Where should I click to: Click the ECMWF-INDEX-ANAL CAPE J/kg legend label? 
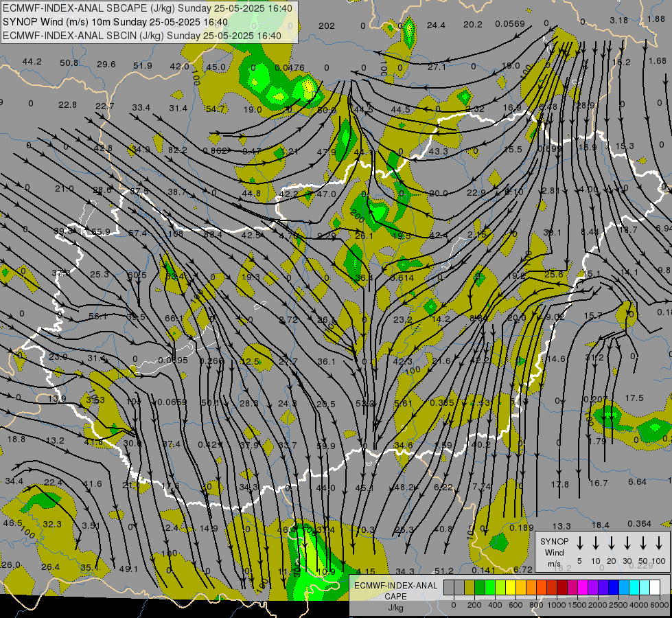[x=395, y=597]
